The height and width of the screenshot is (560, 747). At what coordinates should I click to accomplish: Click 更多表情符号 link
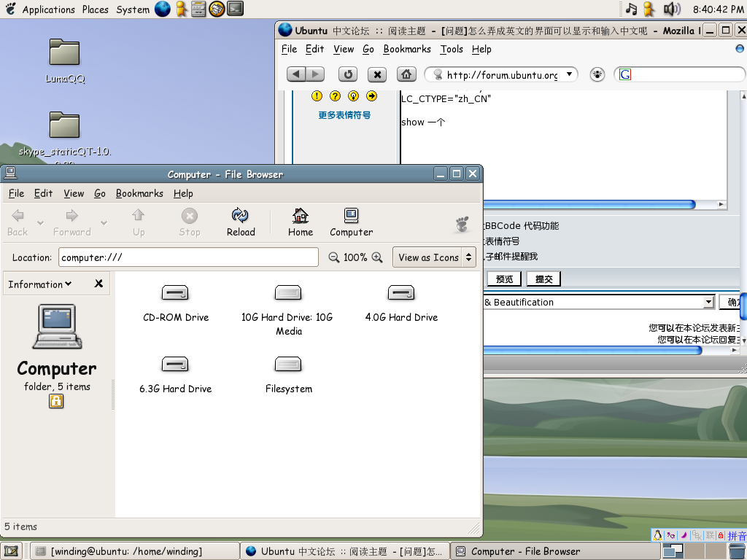pyautogui.click(x=344, y=115)
